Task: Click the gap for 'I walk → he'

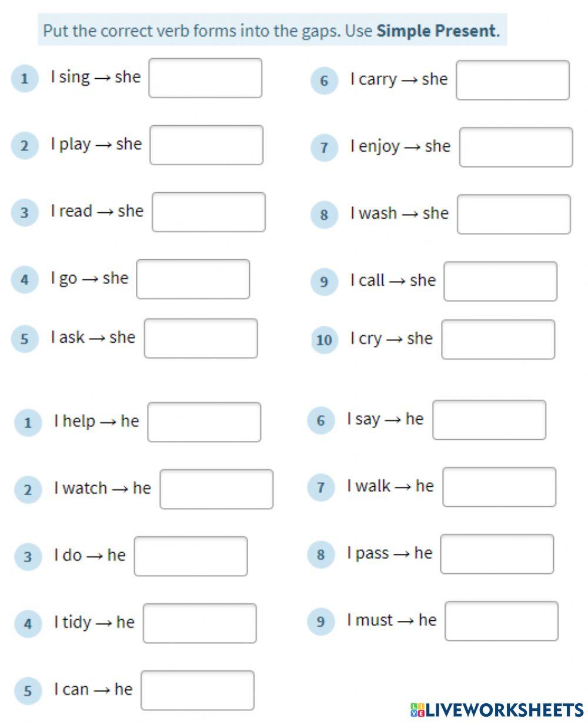Action: 499,487
